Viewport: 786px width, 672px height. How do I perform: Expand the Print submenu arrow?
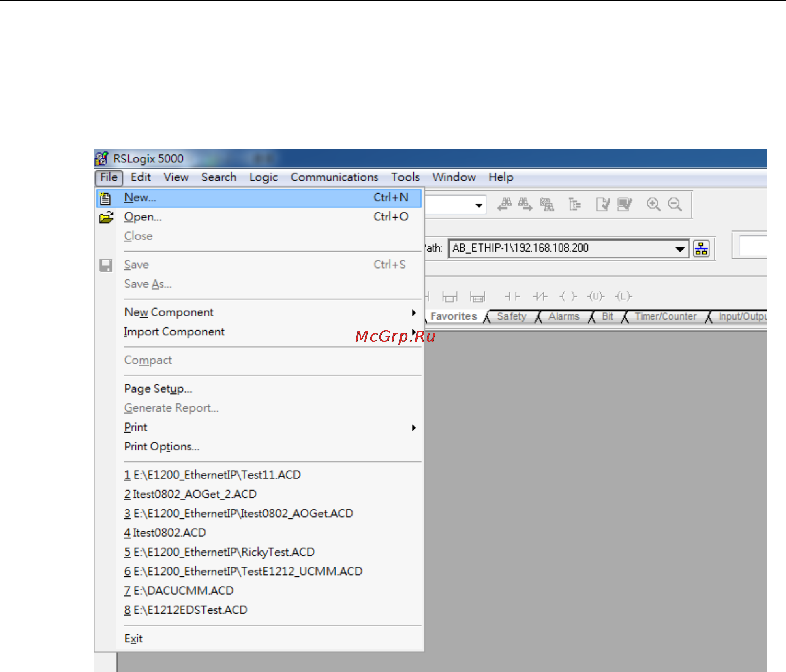414,428
